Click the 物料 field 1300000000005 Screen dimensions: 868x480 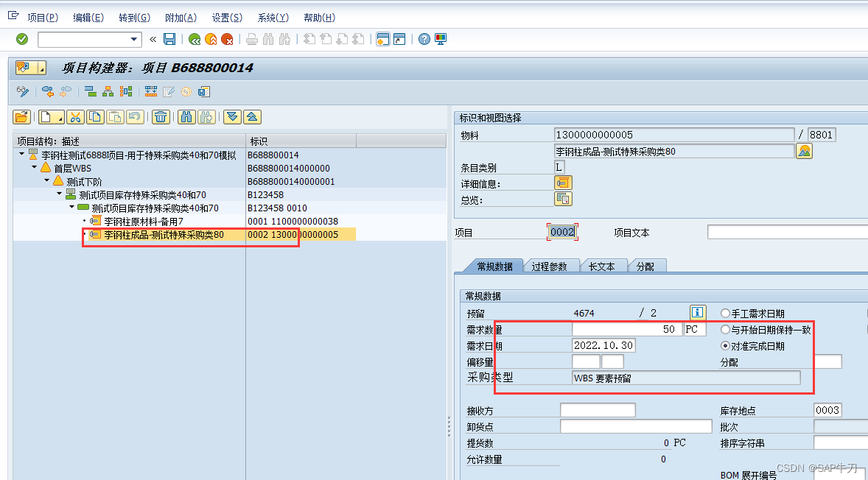click(x=673, y=135)
